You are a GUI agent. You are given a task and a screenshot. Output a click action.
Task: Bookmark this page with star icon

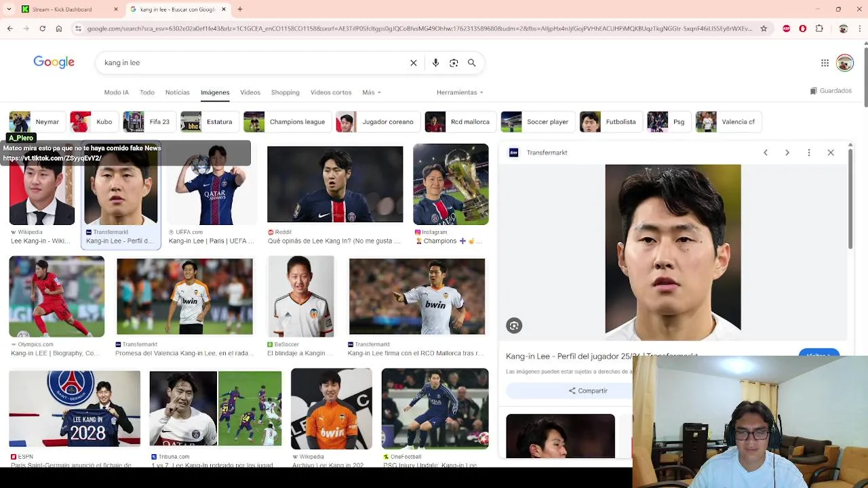pos(764,28)
